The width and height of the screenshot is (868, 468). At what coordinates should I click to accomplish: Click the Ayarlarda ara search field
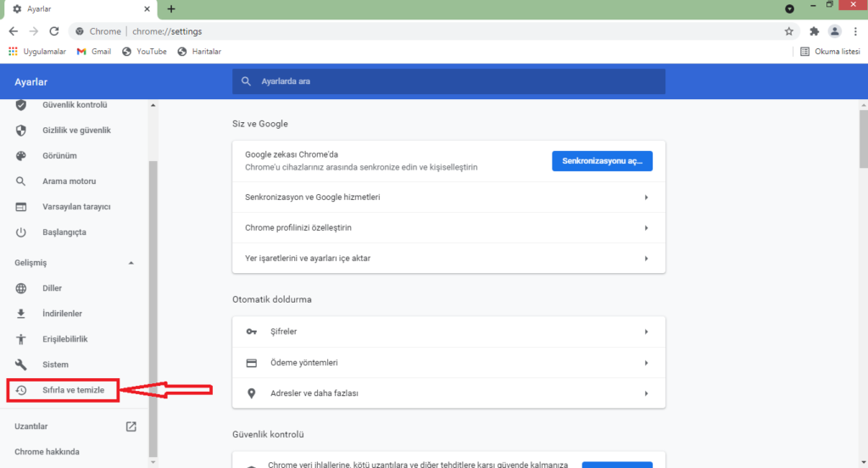(449, 81)
